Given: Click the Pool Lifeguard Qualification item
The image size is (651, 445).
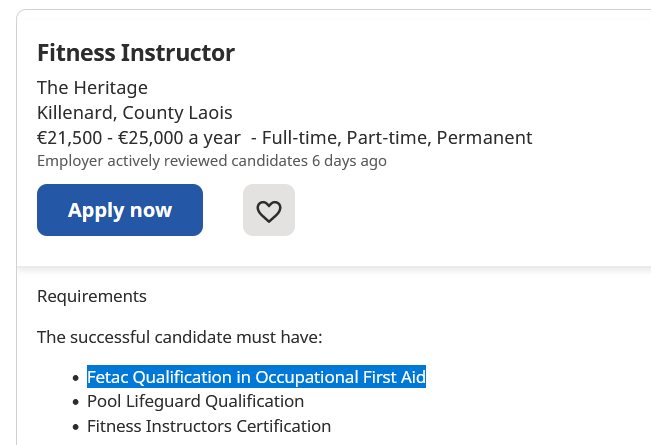Looking at the screenshot, I should [x=195, y=402].
